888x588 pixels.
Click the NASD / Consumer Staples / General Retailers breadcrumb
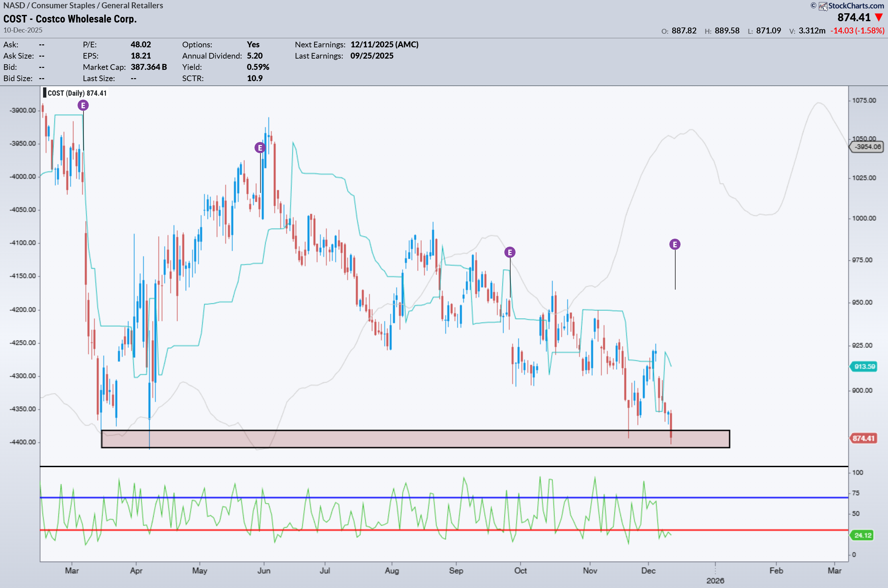[x=83, y=6]
